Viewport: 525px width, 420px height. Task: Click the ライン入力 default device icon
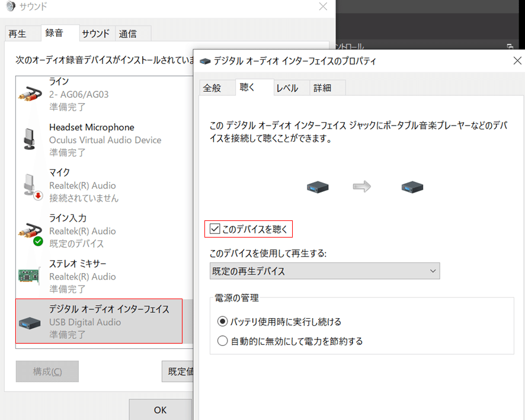30,230
